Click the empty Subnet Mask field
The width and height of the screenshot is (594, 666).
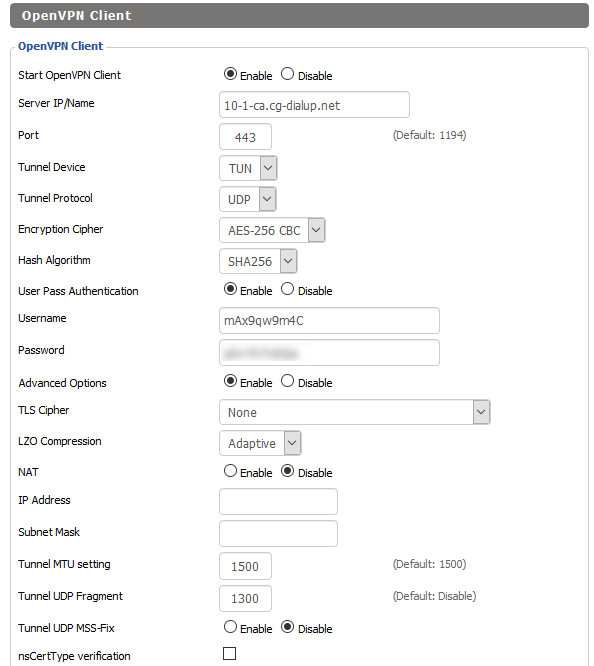coord(278,533)
